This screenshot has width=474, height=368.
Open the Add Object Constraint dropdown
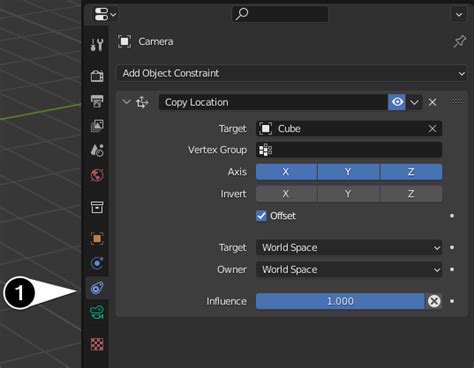[x=292, y=73]
